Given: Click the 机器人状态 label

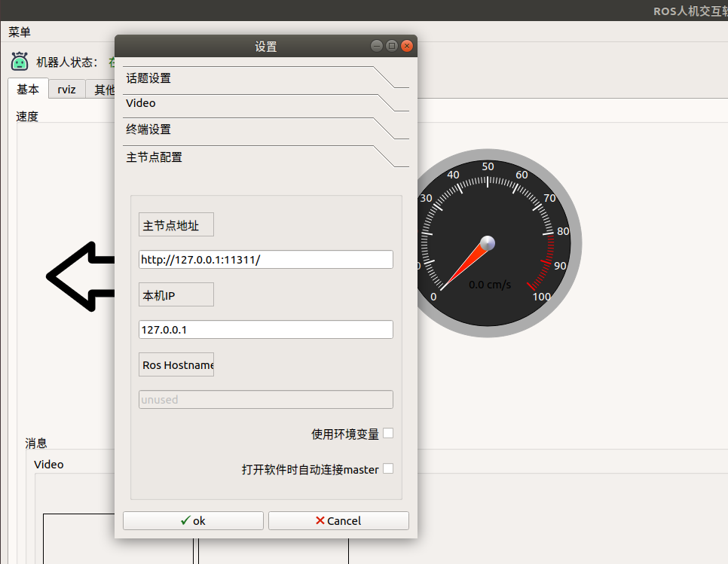Looking at the screenshot, I should (x=67, y=62).
